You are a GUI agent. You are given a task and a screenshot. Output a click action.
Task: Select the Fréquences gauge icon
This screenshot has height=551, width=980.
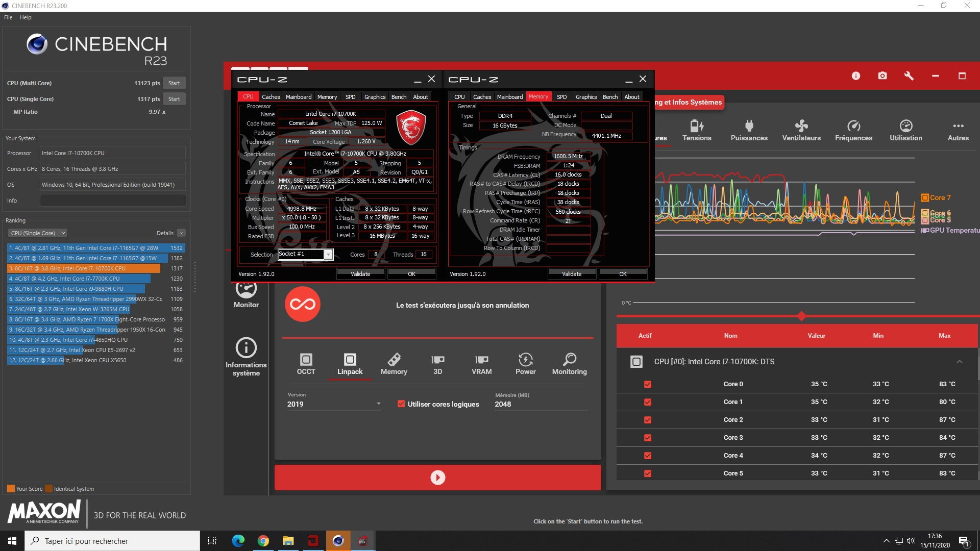(853, 126)
